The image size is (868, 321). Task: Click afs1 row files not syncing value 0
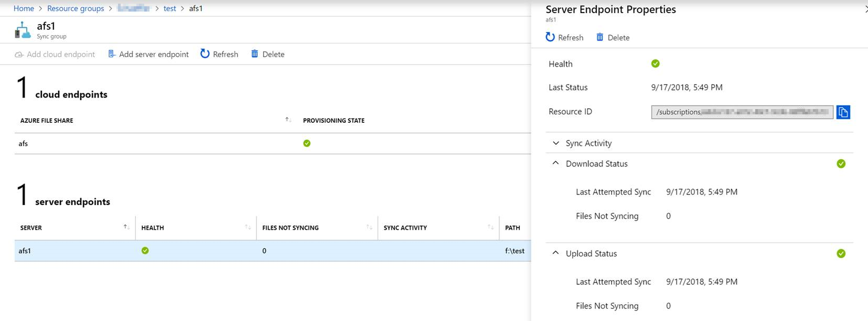tap(264, 251)
